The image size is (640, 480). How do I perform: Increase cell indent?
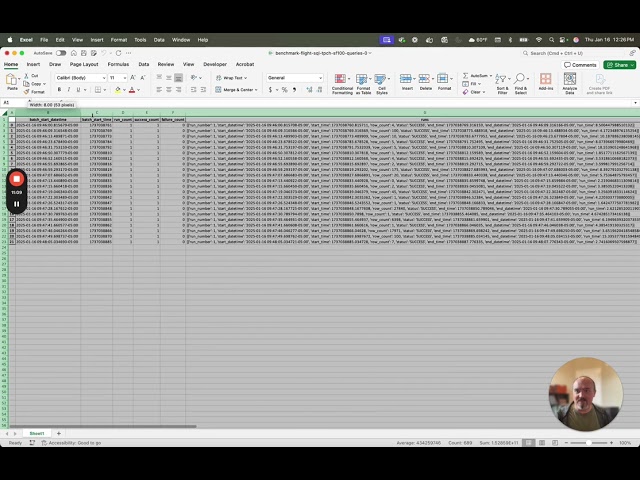tap(203, 89)
